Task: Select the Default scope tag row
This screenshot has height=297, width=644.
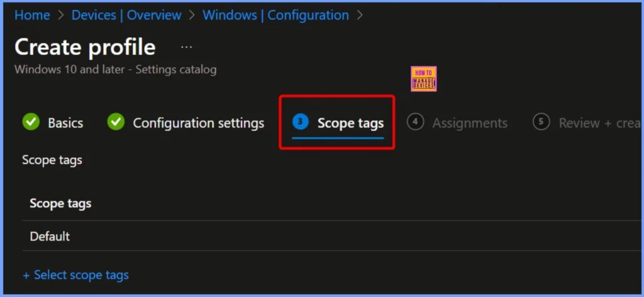Action: coord(50,237)
